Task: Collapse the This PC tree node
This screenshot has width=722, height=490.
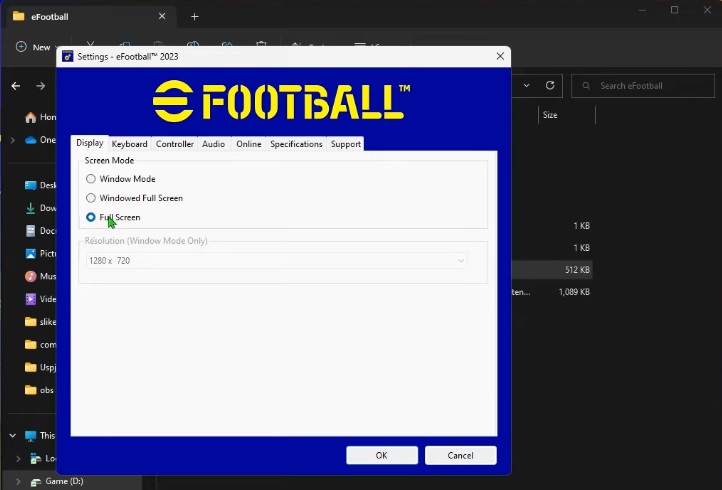Action: pos(12,436)
